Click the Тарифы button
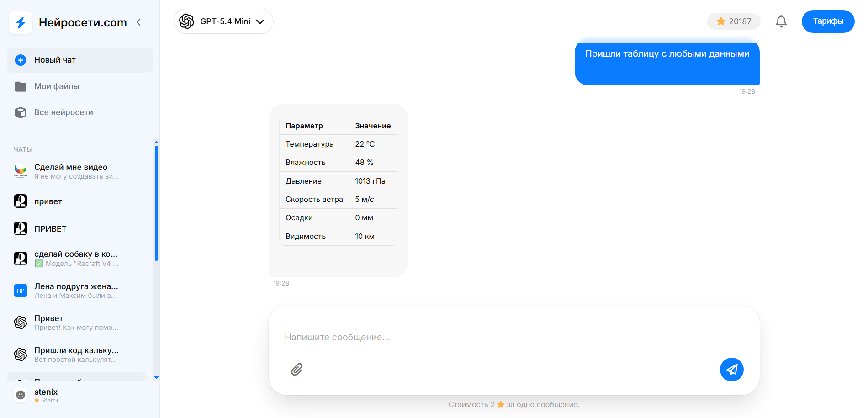 (827, 21)
